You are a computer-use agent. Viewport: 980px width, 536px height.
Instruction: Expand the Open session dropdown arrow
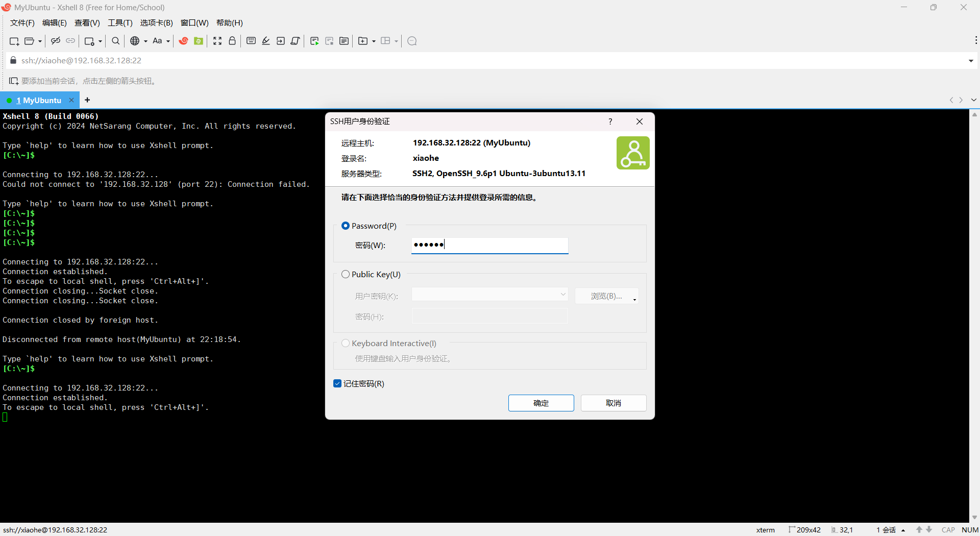[x=40, y=41]
